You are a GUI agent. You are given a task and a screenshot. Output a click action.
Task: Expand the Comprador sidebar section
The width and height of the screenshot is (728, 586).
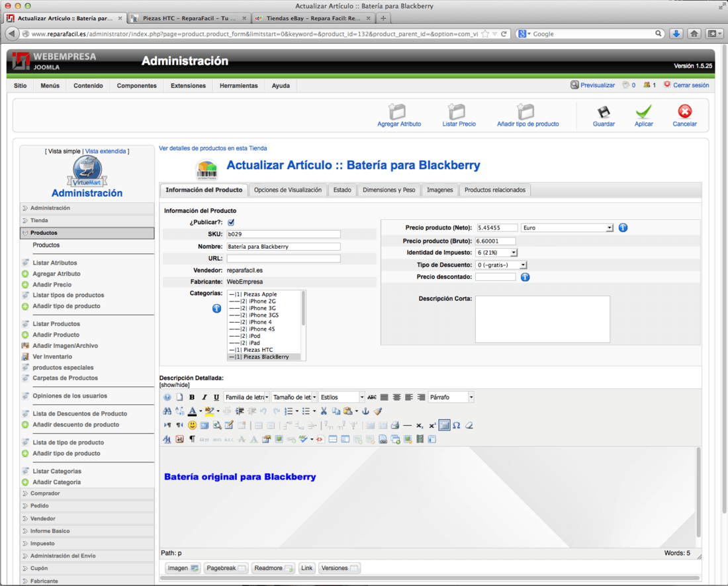[87, 493]
